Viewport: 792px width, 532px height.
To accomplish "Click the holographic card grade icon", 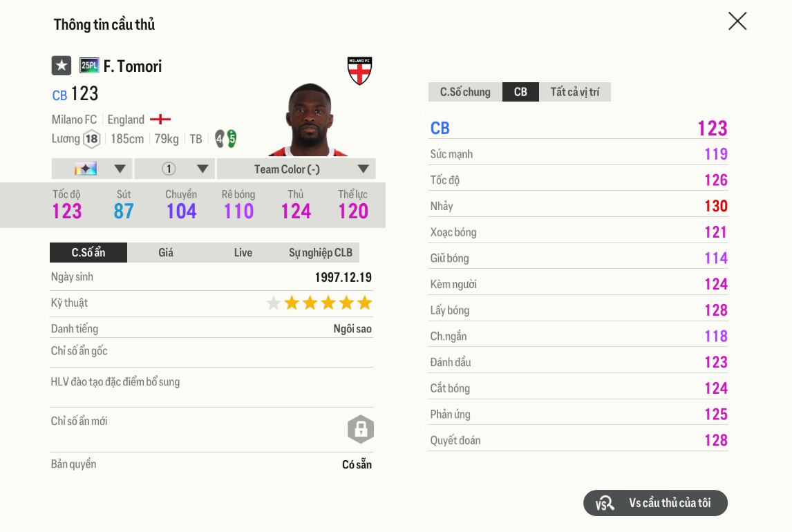I will coord(86,168).
